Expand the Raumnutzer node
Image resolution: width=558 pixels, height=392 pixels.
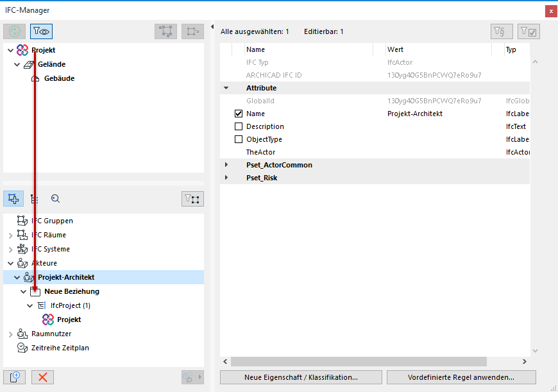(11, 334)
